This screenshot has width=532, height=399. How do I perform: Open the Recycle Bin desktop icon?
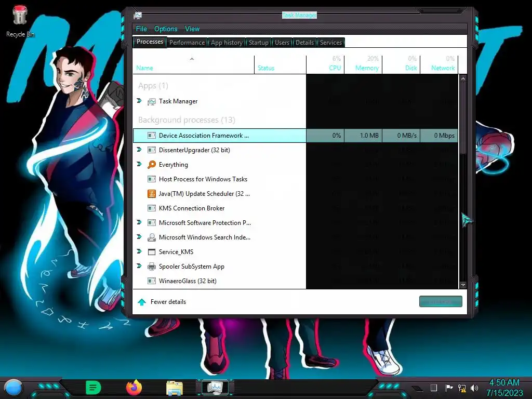click(x=20, y=20)
